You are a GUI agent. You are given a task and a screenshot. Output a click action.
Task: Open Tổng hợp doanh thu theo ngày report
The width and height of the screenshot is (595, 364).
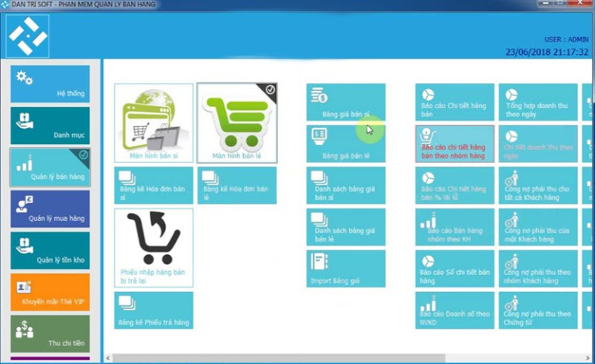pos(537,103)
